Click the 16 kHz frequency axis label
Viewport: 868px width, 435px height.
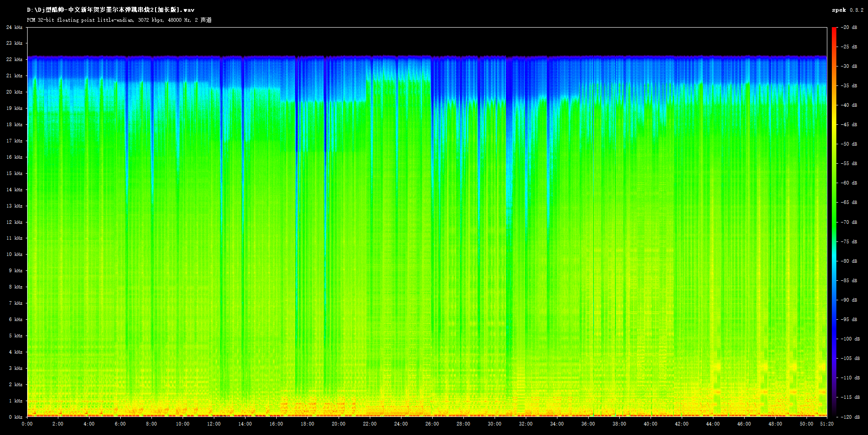[x=14, y=157]
